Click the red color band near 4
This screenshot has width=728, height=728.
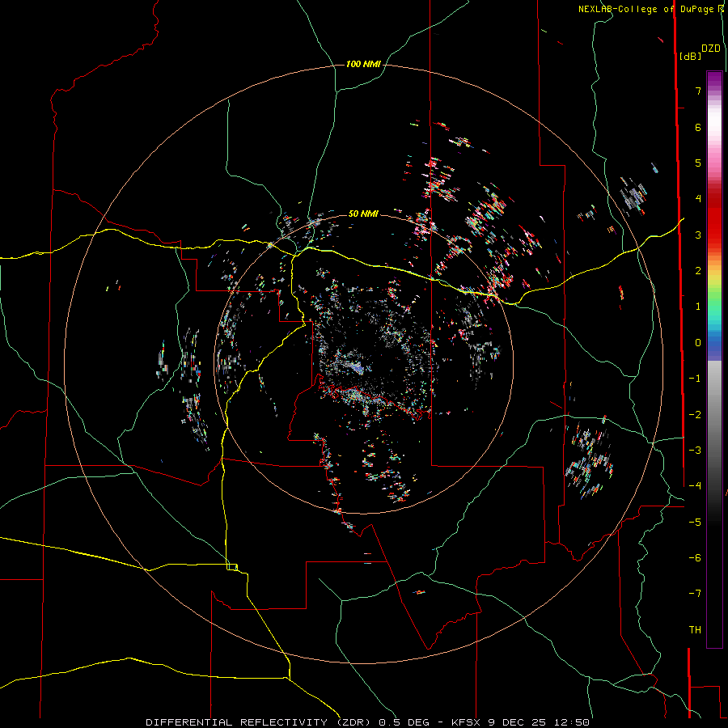(x=714, y=199)
